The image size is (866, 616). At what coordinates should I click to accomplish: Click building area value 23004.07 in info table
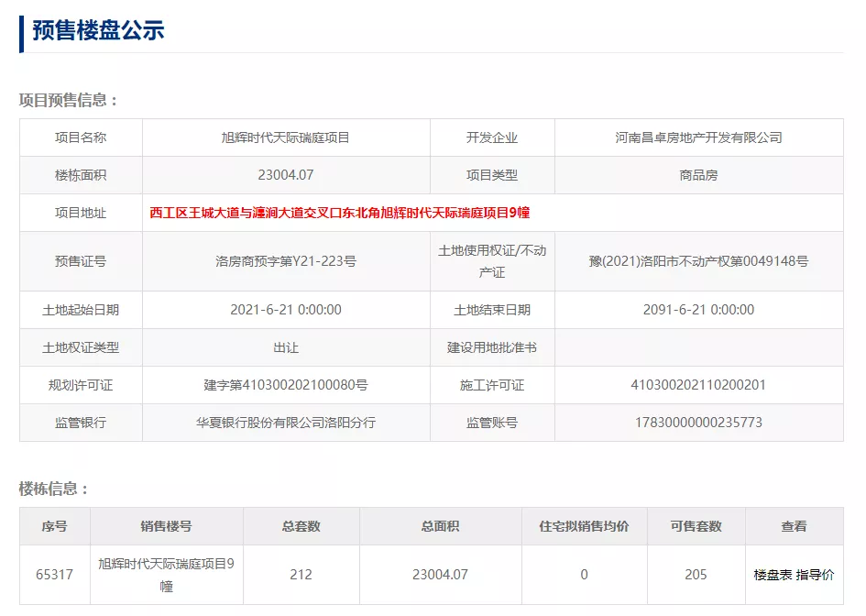pos(286,175)
